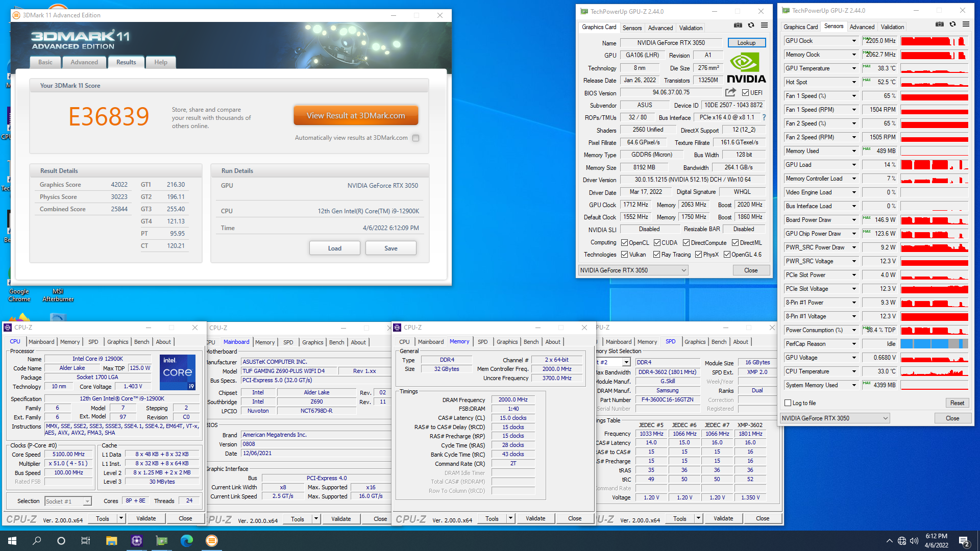Open MSI Afterburner desktop shortcut

click(58, 295)
